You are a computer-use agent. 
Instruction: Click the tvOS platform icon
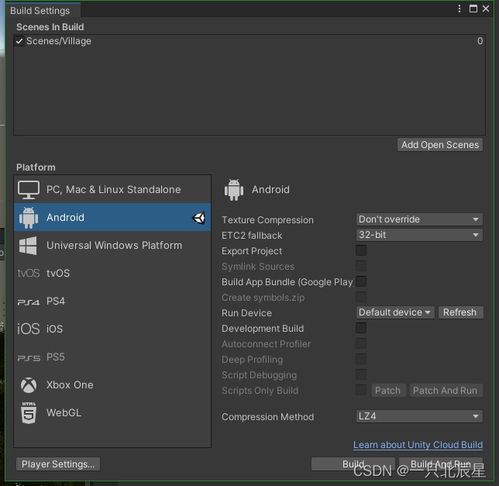tap(29, 273)
